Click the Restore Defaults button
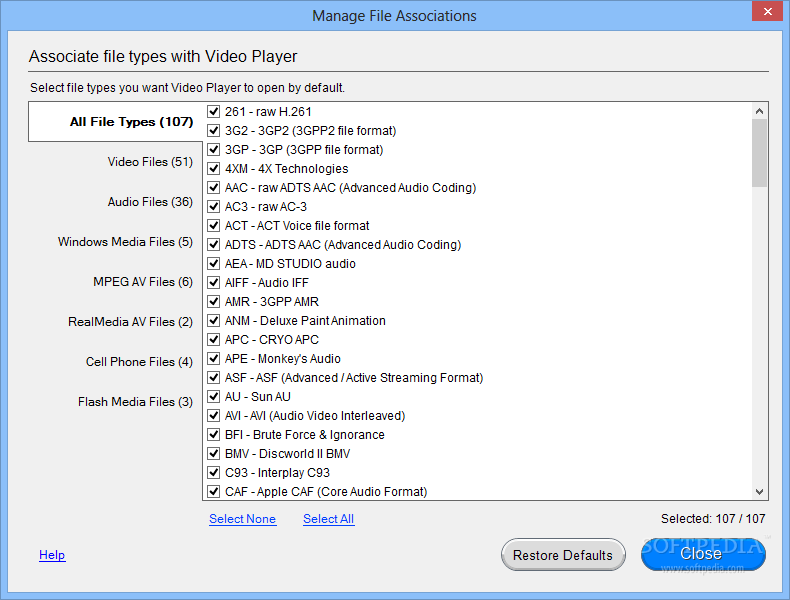Viewport: 790px width, 600px height. click(x=563, y=555)
